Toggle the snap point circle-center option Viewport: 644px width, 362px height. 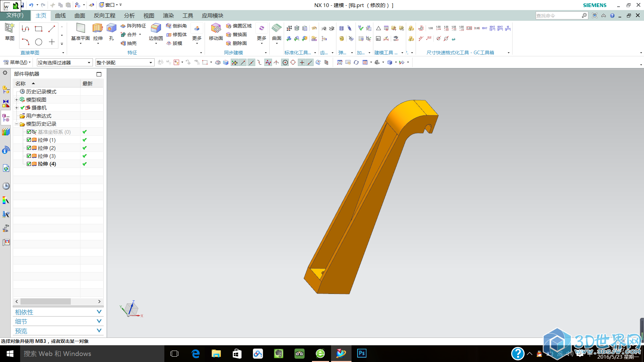click(x=285, y=62)
